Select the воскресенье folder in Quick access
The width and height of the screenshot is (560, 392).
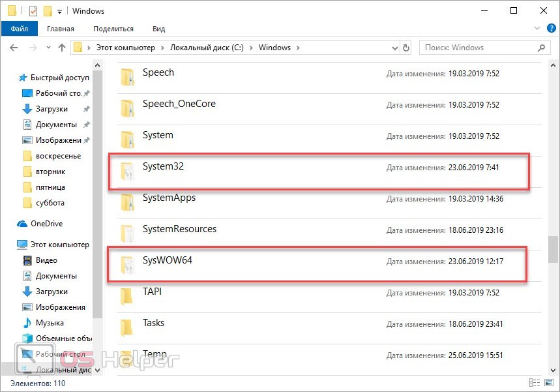pyautogui.click(x=58, y=156)
